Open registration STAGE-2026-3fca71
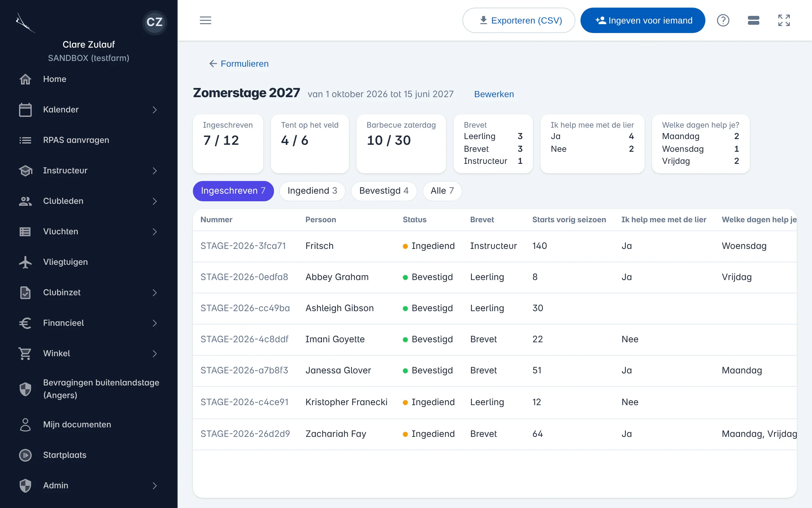The height and width of the screenshot is (508, 812). pyautogui.click(x=243, y=246)
